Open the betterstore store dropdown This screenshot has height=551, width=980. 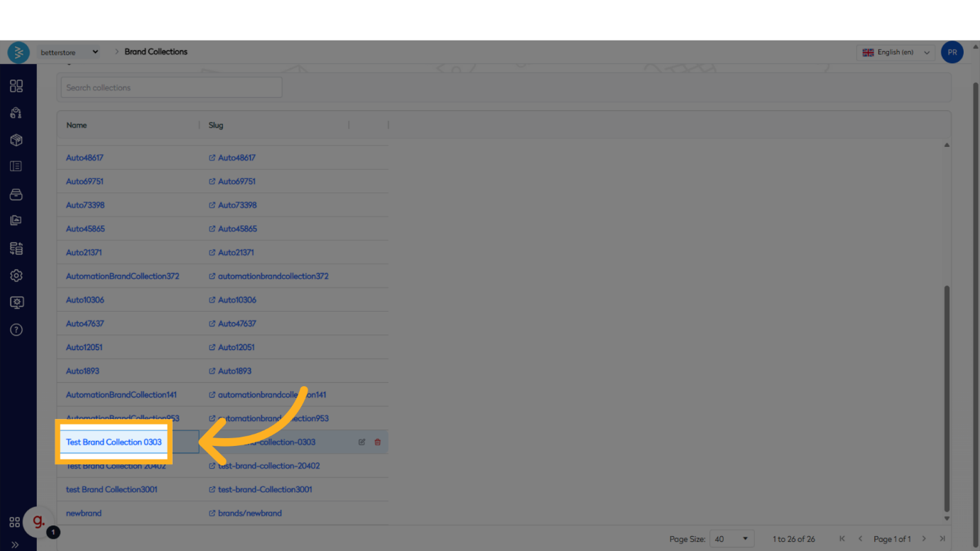70,53
